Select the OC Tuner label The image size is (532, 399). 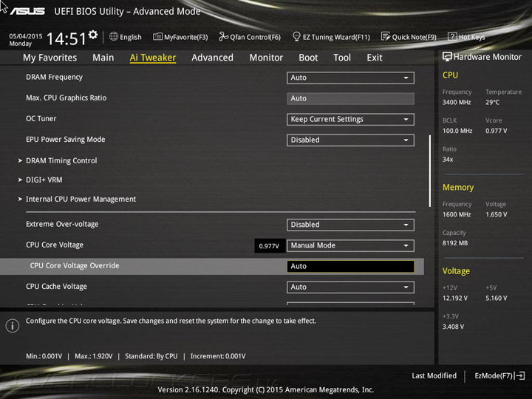[x=41, y=119]
